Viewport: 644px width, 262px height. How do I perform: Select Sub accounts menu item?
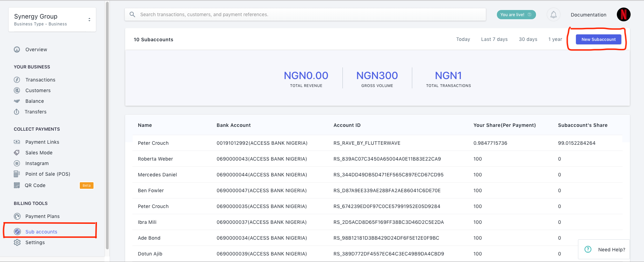click(x=41, y=232)
